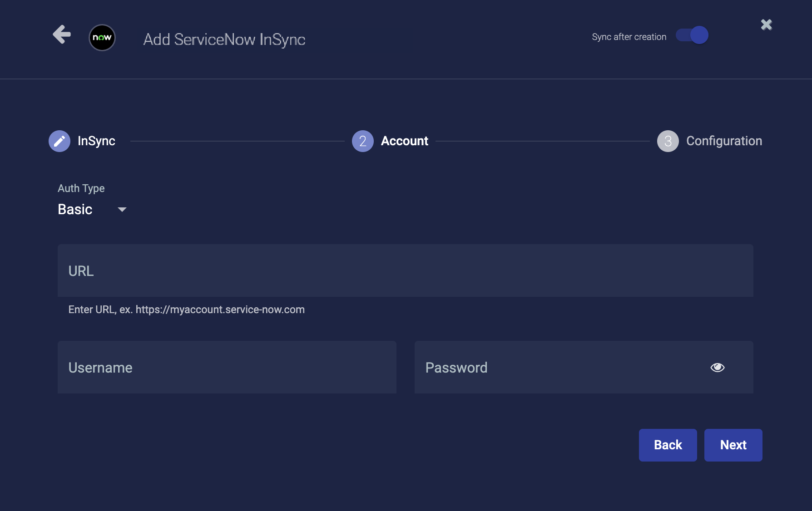Open the Auth Type dropdown arrow
The image size is (812, 511).
click(122, 210)
